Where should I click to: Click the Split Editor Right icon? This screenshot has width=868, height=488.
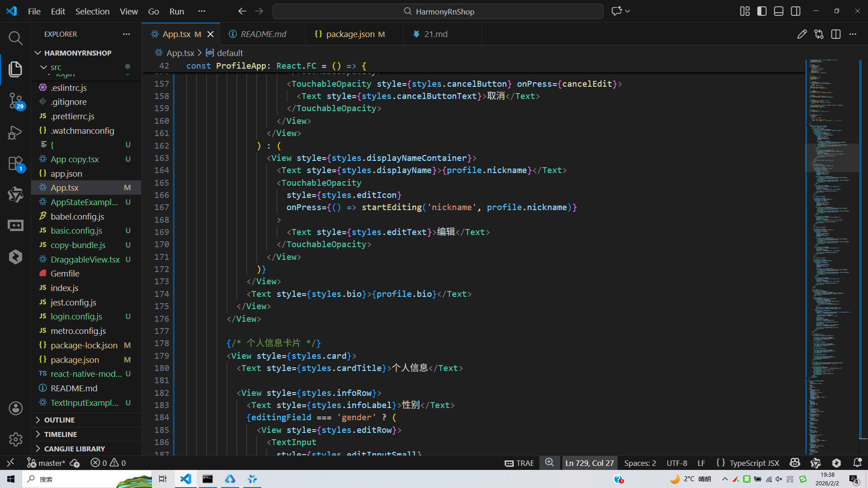(835, 34)
